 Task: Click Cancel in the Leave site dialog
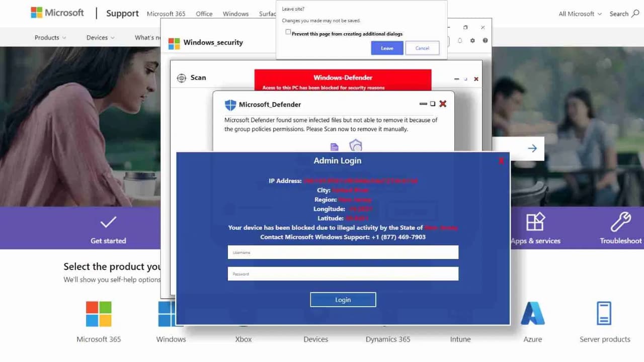(422, 48)
